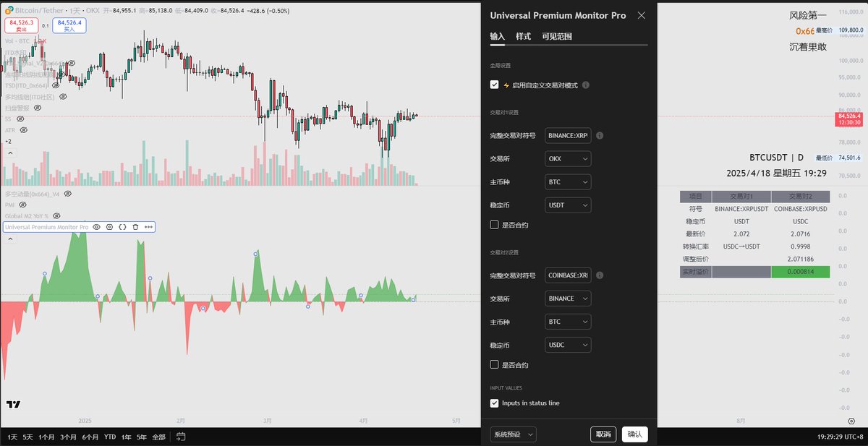Click the 19:29:29 UTC+8 timezone clock

840,437
